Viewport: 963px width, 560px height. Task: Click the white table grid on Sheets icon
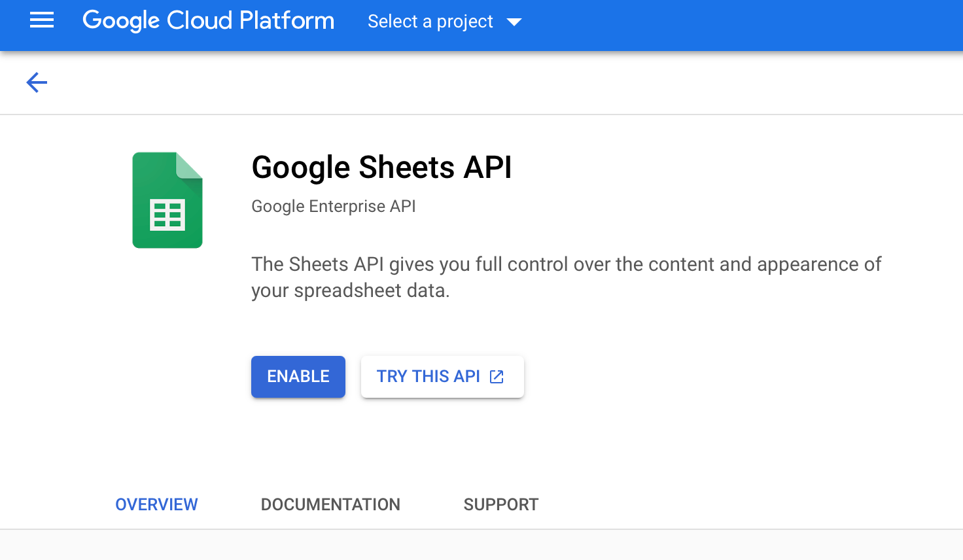pos(167,215)
